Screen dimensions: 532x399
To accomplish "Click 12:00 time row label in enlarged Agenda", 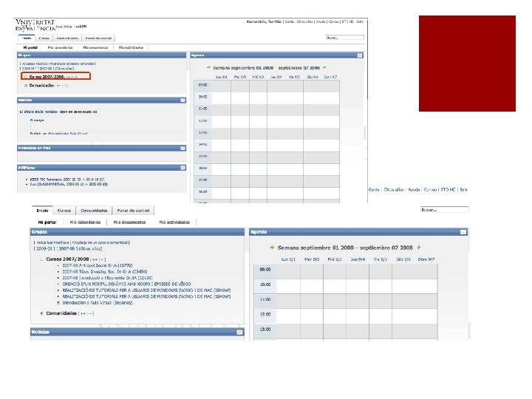I will (x=265, y=315).
